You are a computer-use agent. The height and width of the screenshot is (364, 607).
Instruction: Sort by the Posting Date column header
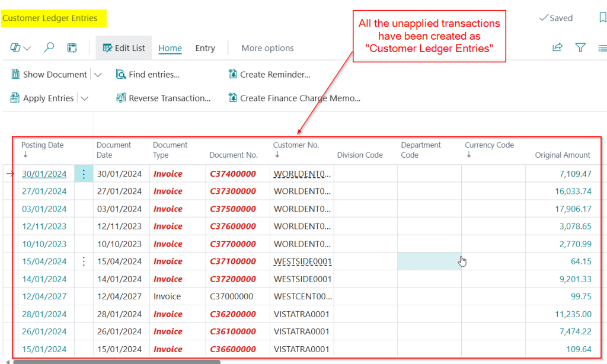click(42, 145)
